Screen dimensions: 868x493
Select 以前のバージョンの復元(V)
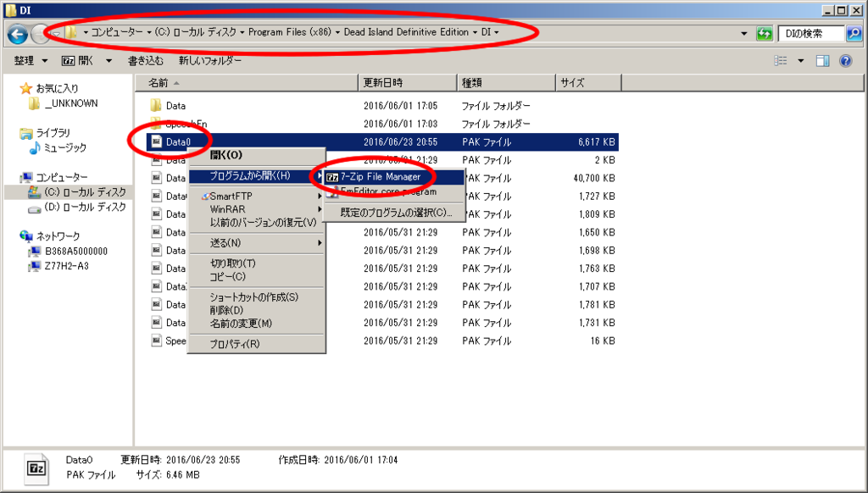tap(256, 223)
